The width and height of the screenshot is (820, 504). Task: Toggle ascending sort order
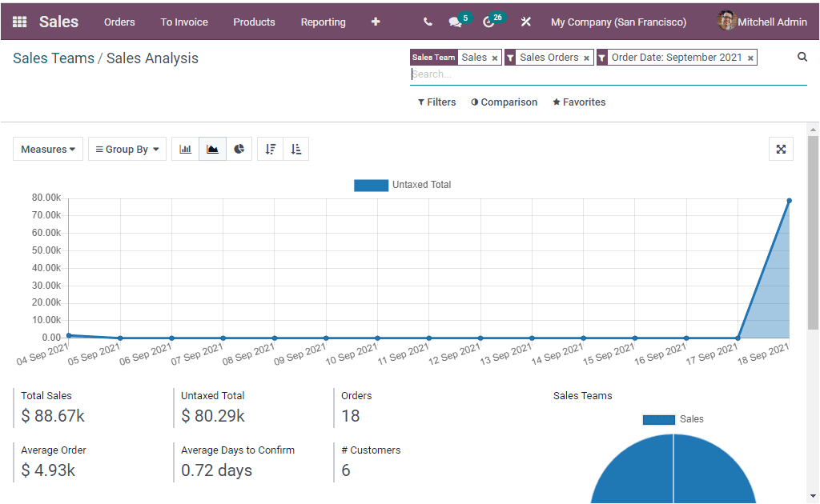[x=295, y=149]
